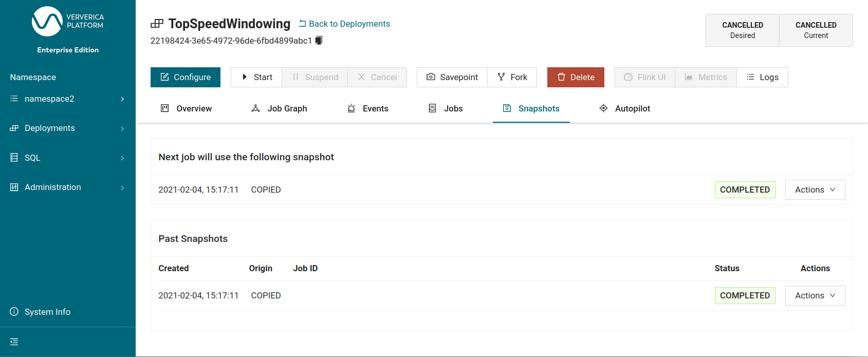
Task: Click timestamp of next-job snapshot
Action: 198,190
